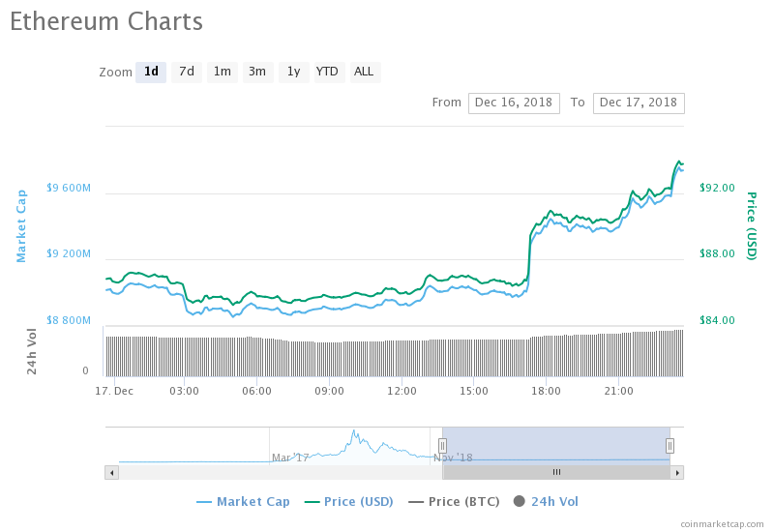774x532 pixels.
Task: Click the $88.00 price axis label
Action: pyautogui.click(x=717, y=253)
